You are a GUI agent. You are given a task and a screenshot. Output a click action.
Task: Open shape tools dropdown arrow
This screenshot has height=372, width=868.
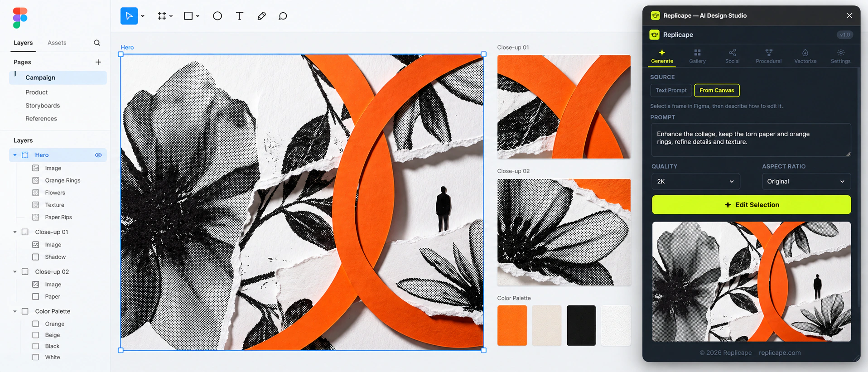198,16
